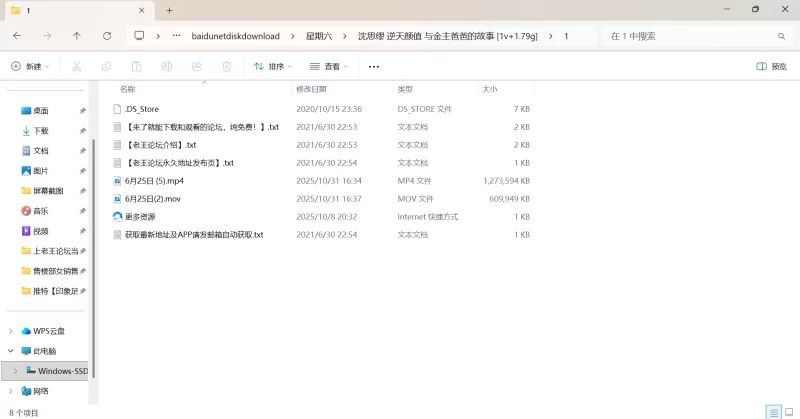Viewport: 800px width, 419px height.
Task: Expand the Windows-SSD drive node
Action: point(15,371)
